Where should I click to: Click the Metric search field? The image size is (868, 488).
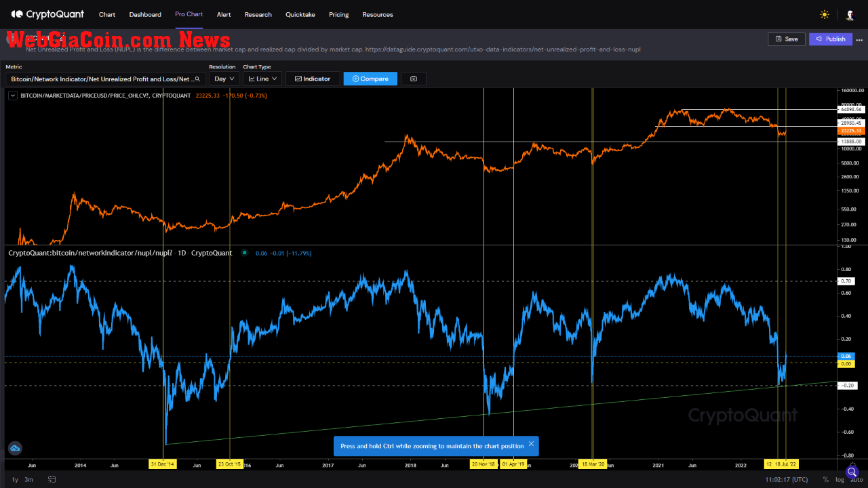[106, 79]
